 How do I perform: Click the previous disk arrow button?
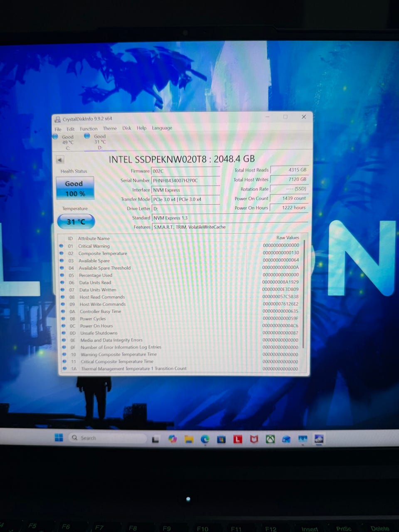(60, 160)
